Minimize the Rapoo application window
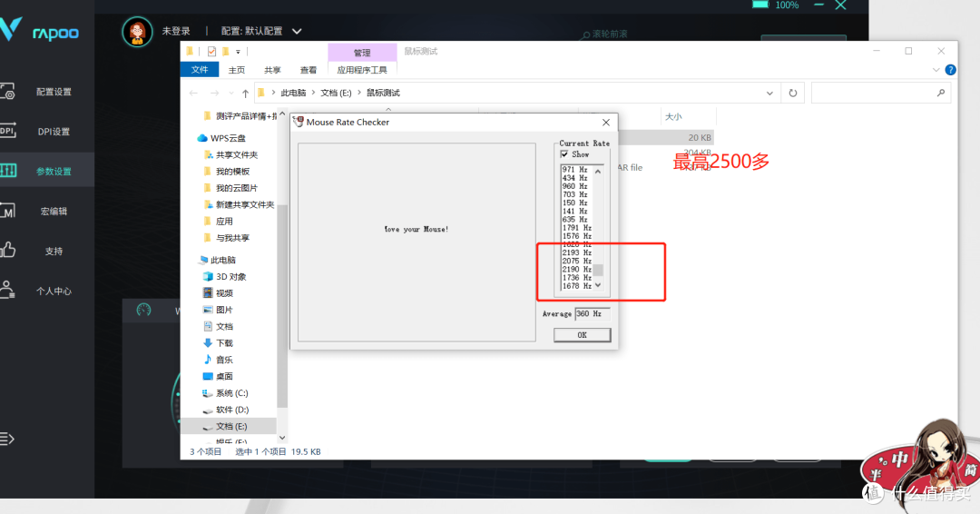 [818, 5]
